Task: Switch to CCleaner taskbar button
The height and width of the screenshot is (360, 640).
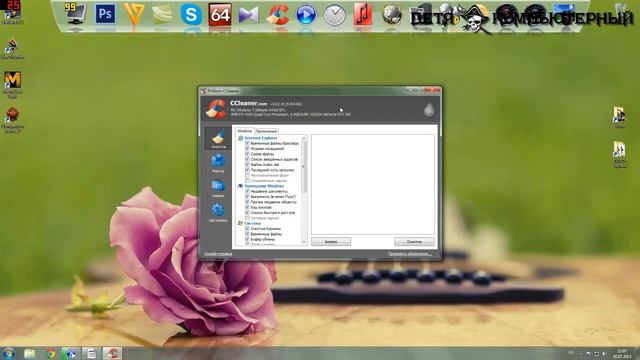Action: coord(112,353)
